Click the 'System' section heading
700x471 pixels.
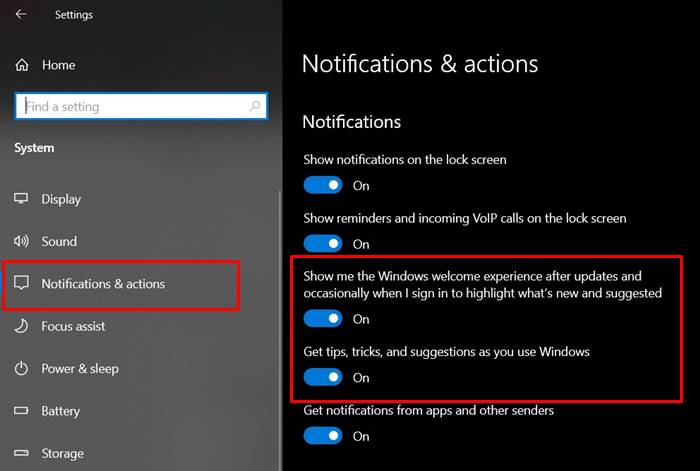(34, 148)
